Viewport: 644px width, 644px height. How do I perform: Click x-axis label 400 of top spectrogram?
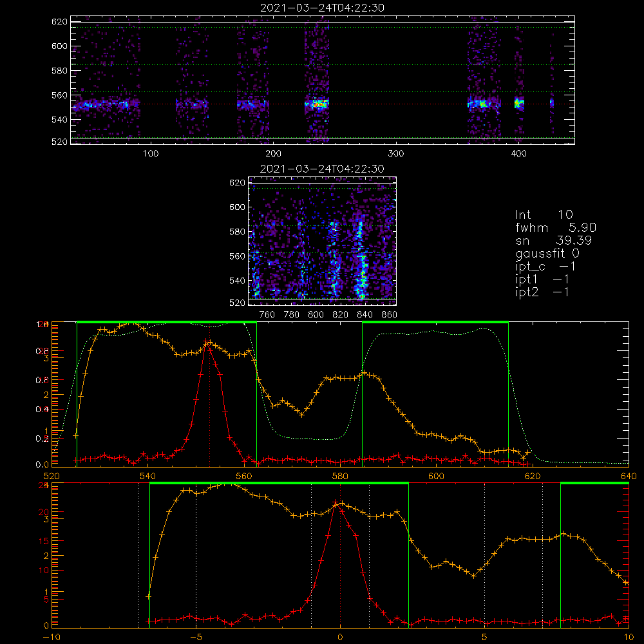518,154
